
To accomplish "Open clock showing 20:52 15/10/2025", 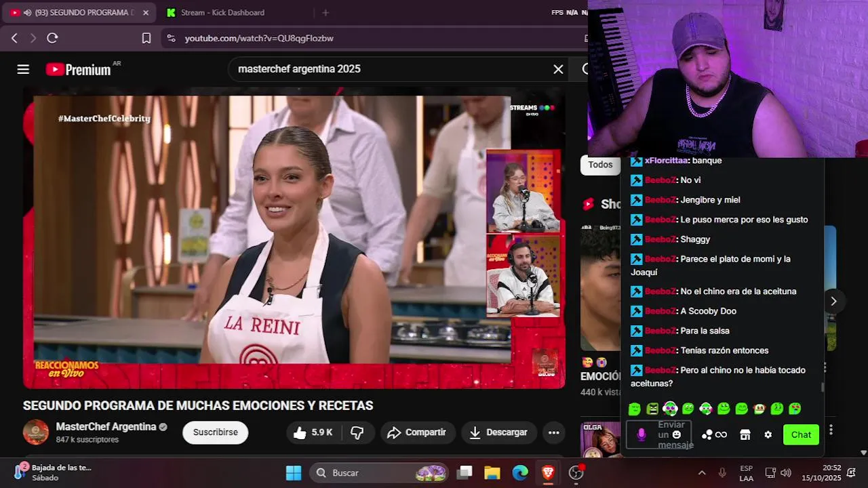I will click(x=821, y=472).
